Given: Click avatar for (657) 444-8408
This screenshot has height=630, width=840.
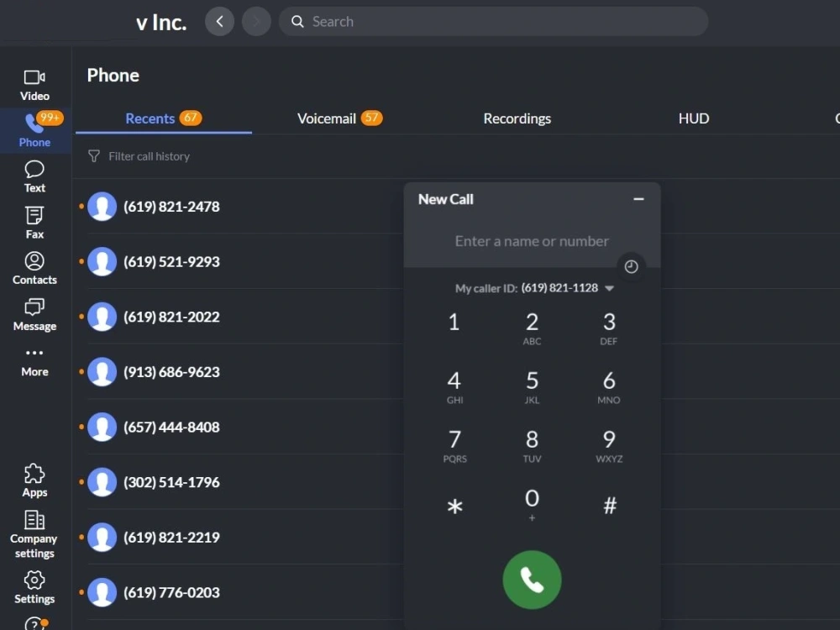Looking at the screenshot, I should [x=102, y=427].
